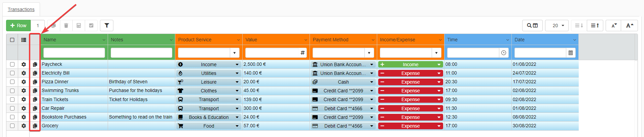Change the red Expense tag for Train Tickets
The image size is (644, 137).
[x=410, y=100]
